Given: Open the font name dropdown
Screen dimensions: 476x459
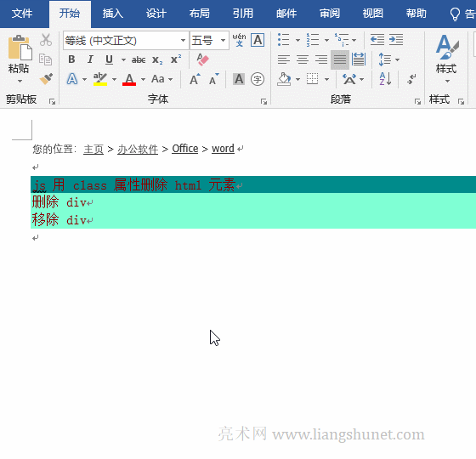Looking at the screenshot, I should click(x=183, y=40).
